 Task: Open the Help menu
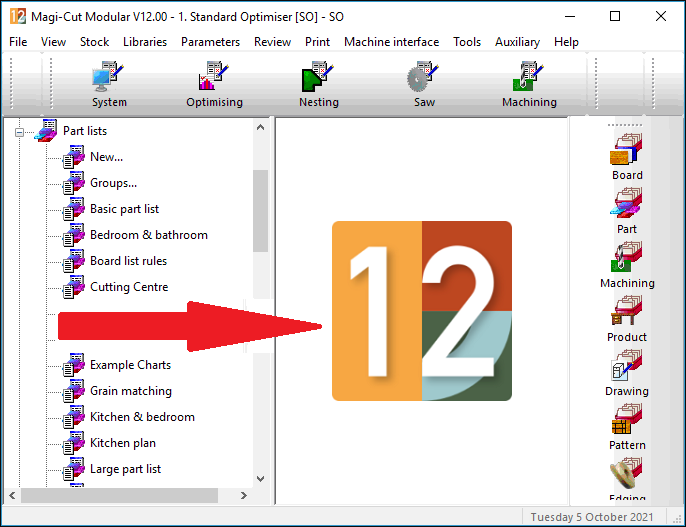point(566,42)
